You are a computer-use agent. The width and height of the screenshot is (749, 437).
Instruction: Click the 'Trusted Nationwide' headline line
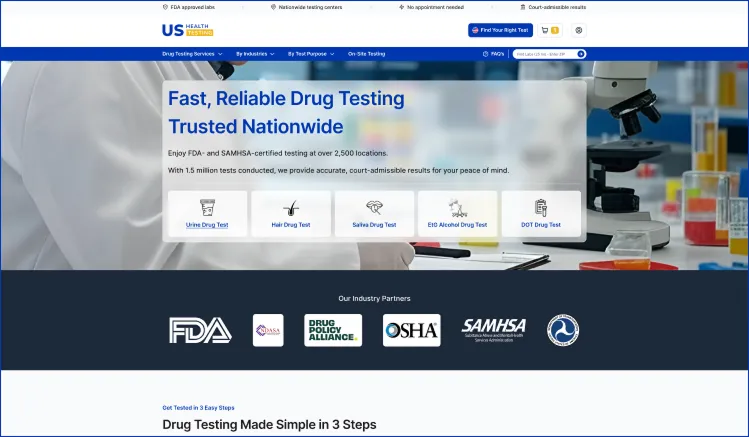click(256, 127)
